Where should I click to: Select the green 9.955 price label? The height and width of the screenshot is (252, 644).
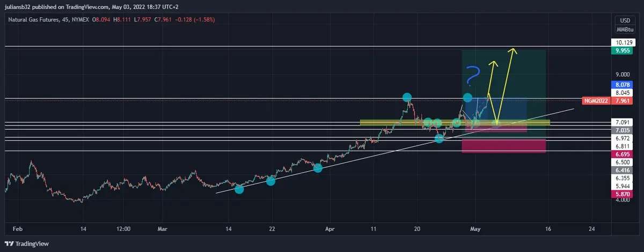point(623,50)
